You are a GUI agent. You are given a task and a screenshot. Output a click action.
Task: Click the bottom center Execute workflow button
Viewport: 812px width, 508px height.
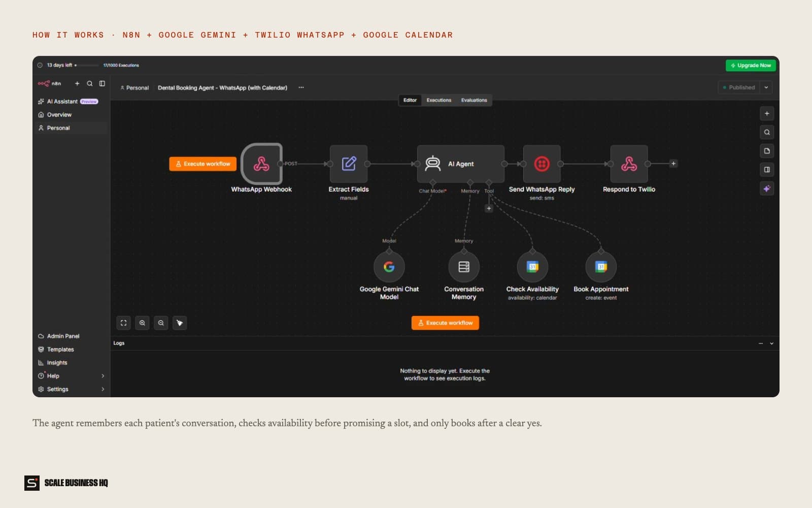445,323
